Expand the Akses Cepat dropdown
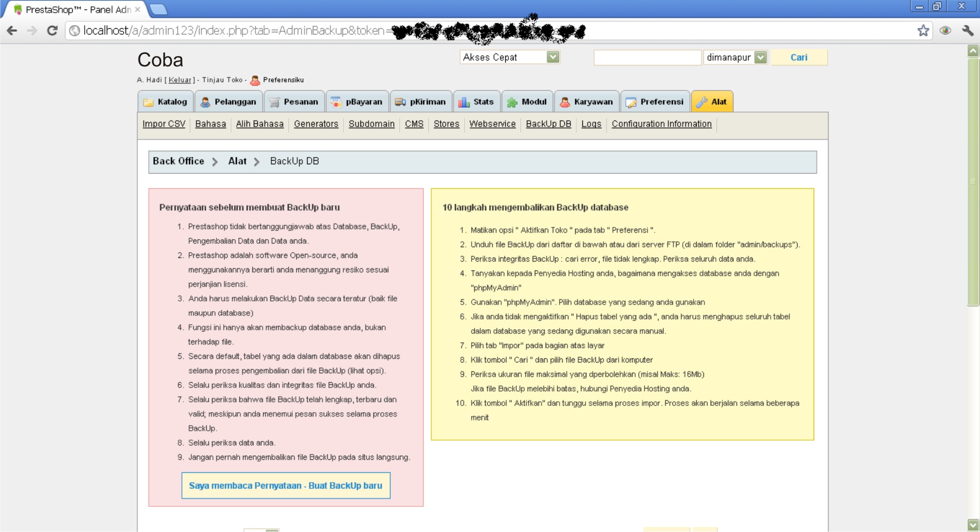 (553, 57)
